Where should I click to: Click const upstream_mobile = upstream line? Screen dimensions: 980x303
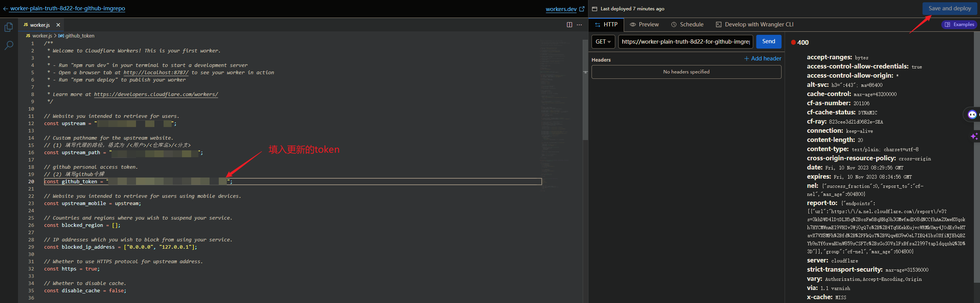pos(92,203)
